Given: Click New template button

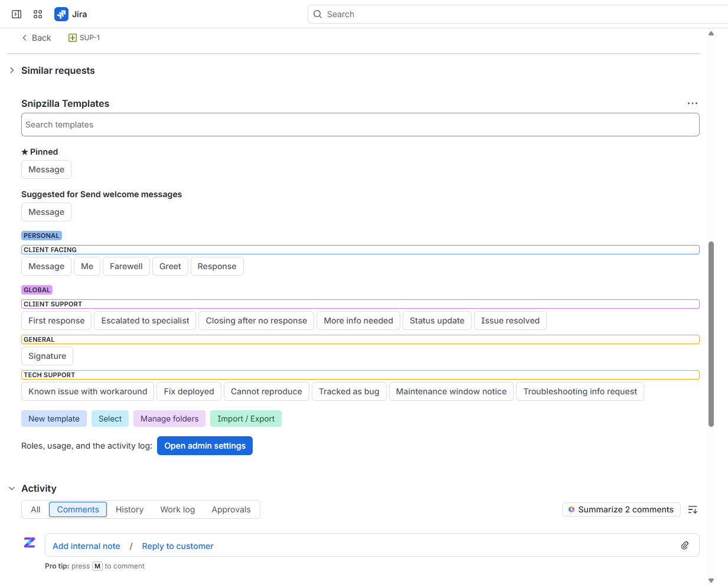Looking at the screenshot, I should coord(54,419).
